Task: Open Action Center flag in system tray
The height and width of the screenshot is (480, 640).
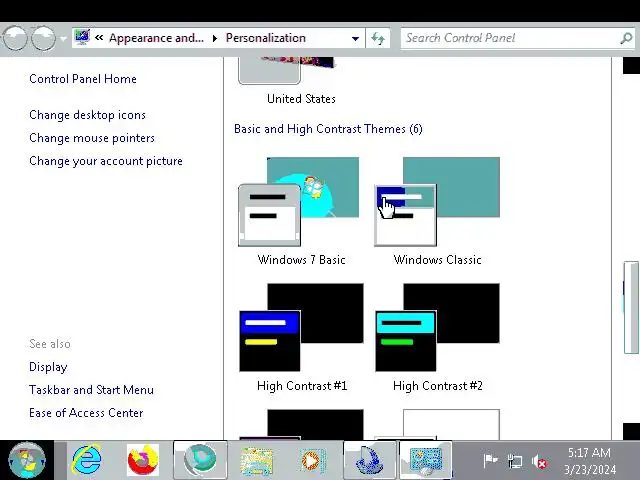Action: 490,461
